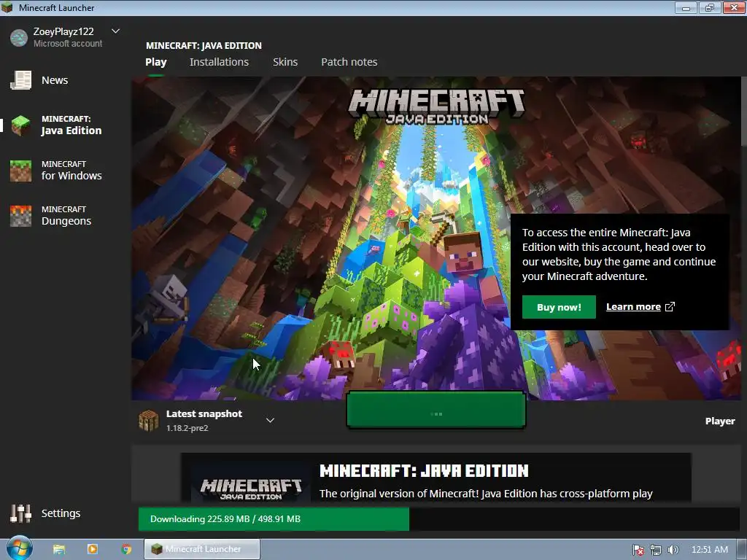Open the network icon in system tray
This screenshot has width=747, height=560.
[x=656, y=550]
